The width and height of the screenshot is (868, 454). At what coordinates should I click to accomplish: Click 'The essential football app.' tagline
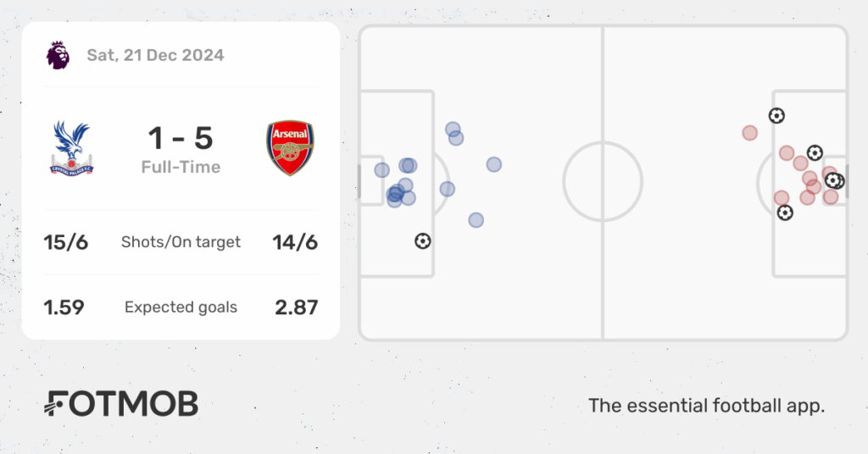706,406
